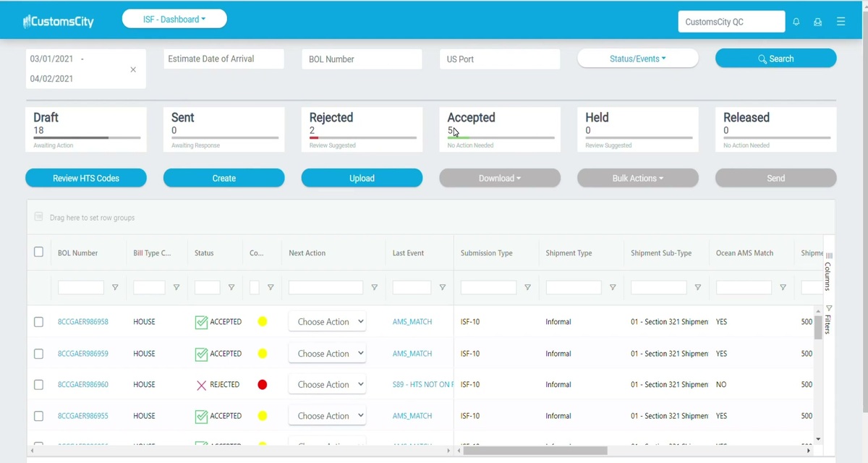Open Choose Action dropdown for 8CCGAER986958
Image resolution: width=868 pixels, height=463 pixels.
327,322
